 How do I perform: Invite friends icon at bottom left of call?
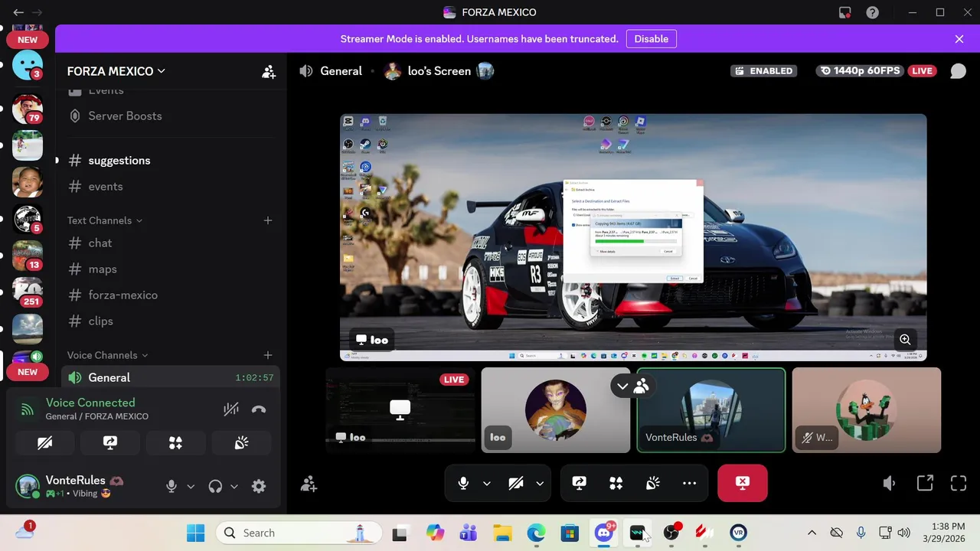pos(309,484)
